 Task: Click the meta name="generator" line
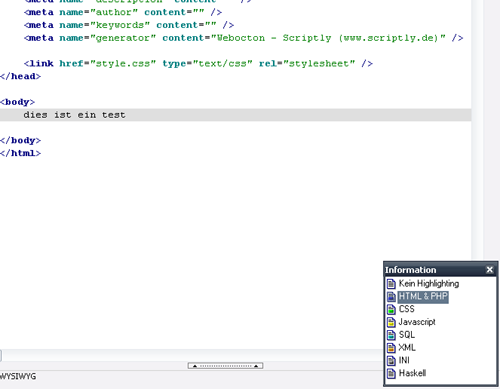tap(244, 38)
